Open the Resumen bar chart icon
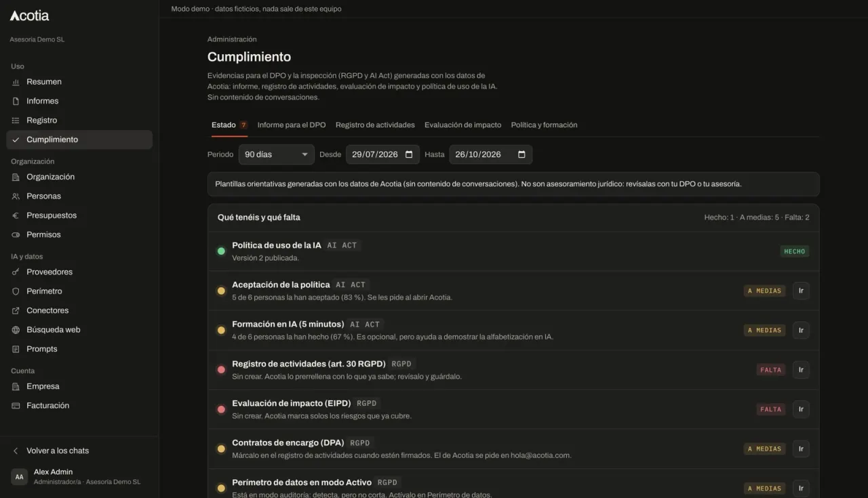 (16, 82)
